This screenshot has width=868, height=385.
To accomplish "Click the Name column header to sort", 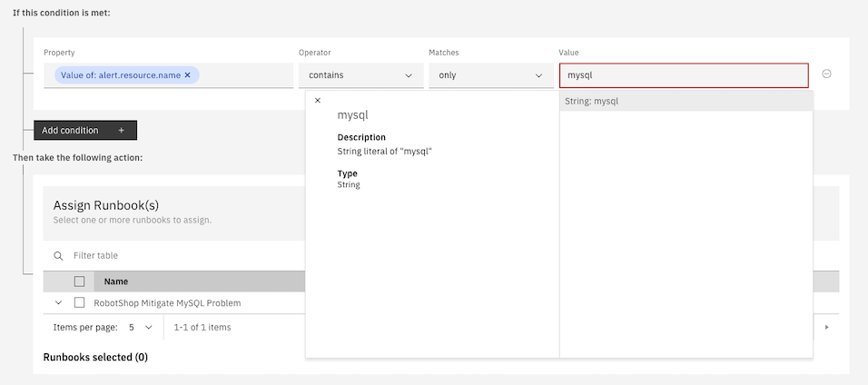I will point(116,281).
